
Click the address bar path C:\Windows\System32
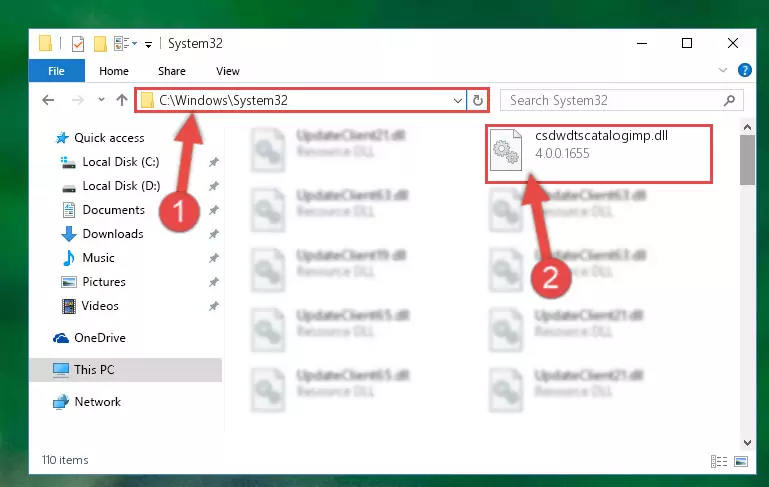223,101
